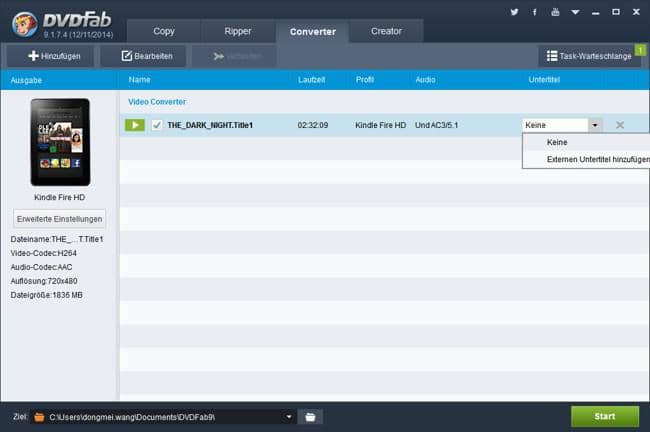Click the Dateigröße:1836 MB line
650x432 pixels.
tap(46, 295)
